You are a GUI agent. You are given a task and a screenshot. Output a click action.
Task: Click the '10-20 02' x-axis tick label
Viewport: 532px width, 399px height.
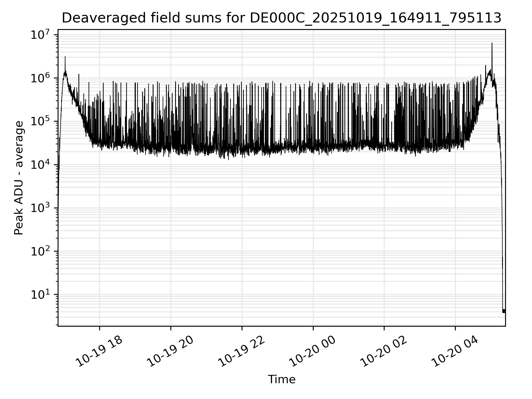point(383,352)
